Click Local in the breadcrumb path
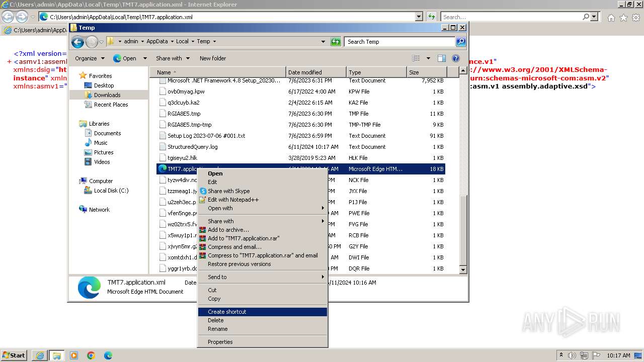This screenshot has height=362, width=644. [x=182, y=42]
